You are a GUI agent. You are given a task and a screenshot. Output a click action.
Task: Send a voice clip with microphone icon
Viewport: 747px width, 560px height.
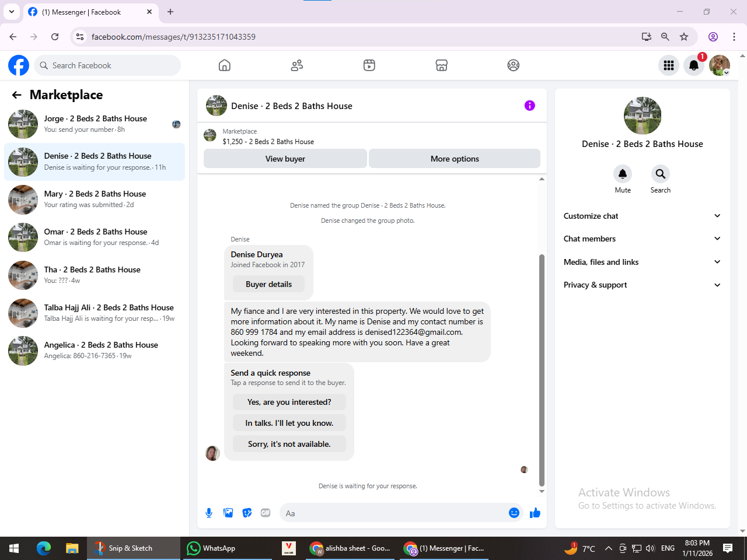pyautogui.click(x=209, y=513)
